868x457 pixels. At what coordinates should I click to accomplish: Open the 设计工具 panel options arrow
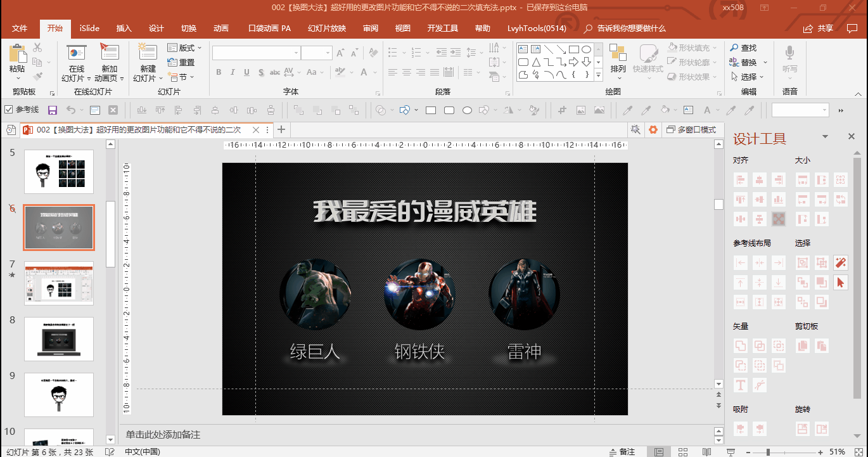(x=825, y=137)
